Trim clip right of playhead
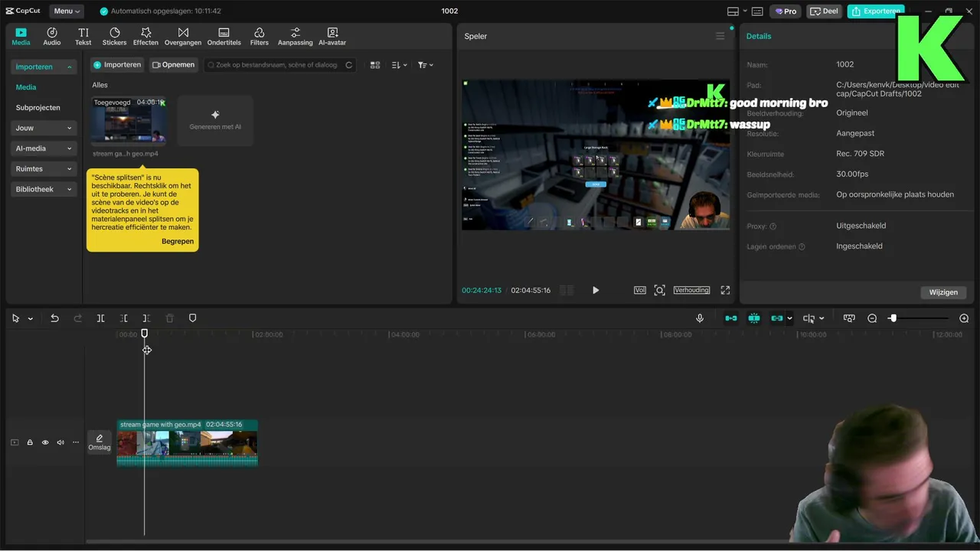 click(146, 318)
